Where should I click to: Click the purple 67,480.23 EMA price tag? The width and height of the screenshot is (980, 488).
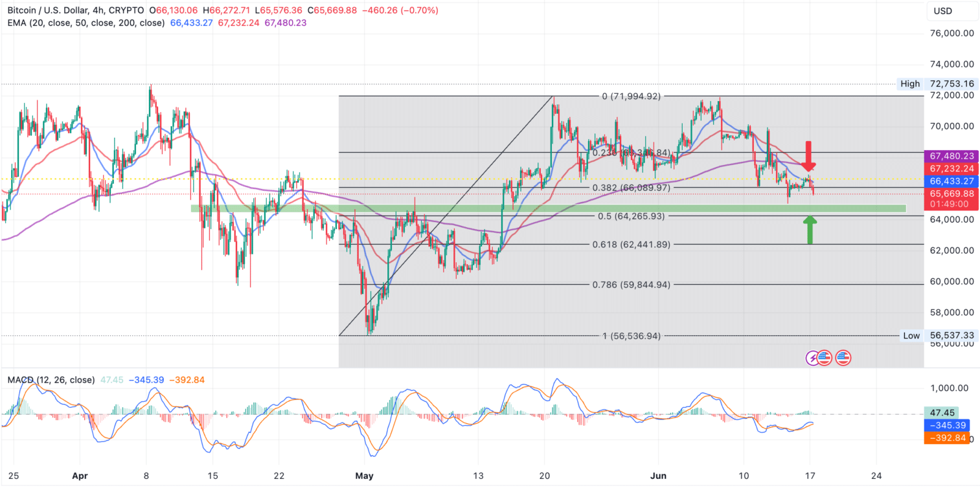tap(952, 155)
